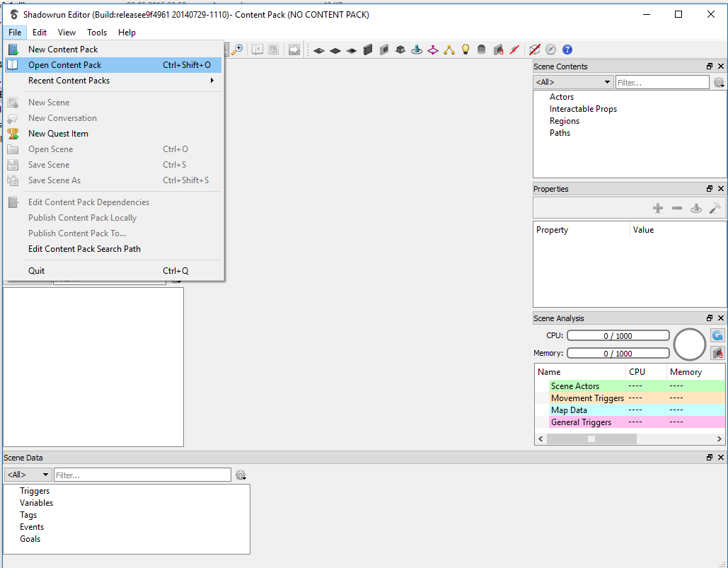Click the wall icon with red 3 in main toolbar
The height and width of the screenshot is (568, 728).
tap(498, 50)
